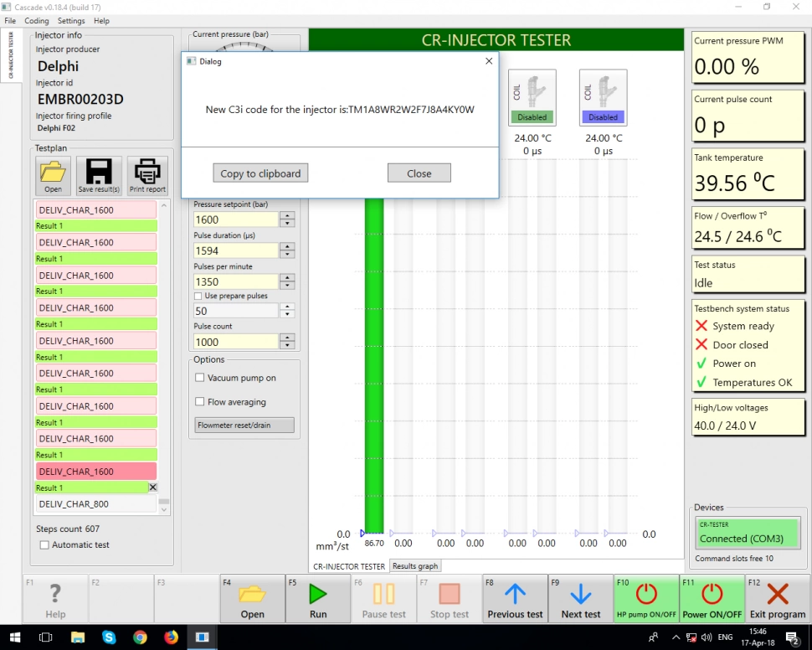The width and height of the screenshot is (812, 650).
Task: Click the dialog Close button
Action: [419, 173]
